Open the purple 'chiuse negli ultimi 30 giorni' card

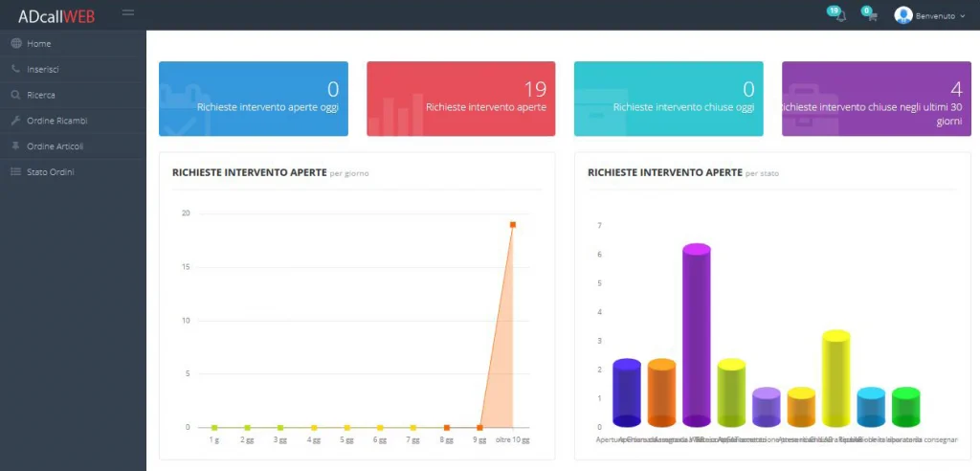(x=876, y=99)
